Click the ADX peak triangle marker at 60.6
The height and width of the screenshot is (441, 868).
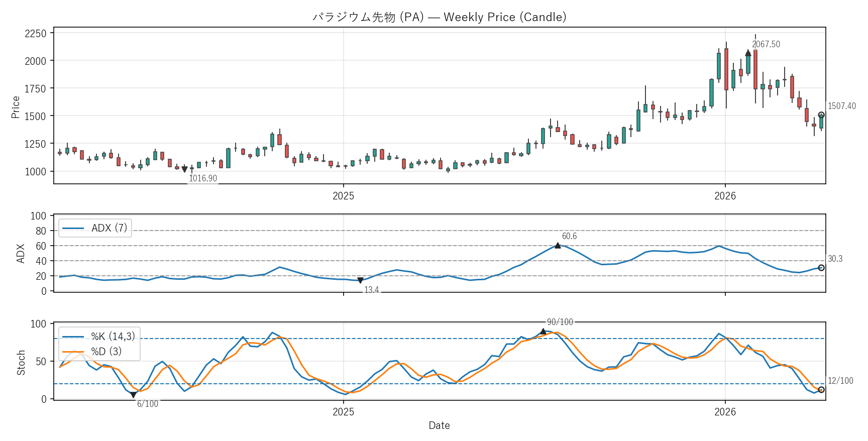[x=558, y=245]
